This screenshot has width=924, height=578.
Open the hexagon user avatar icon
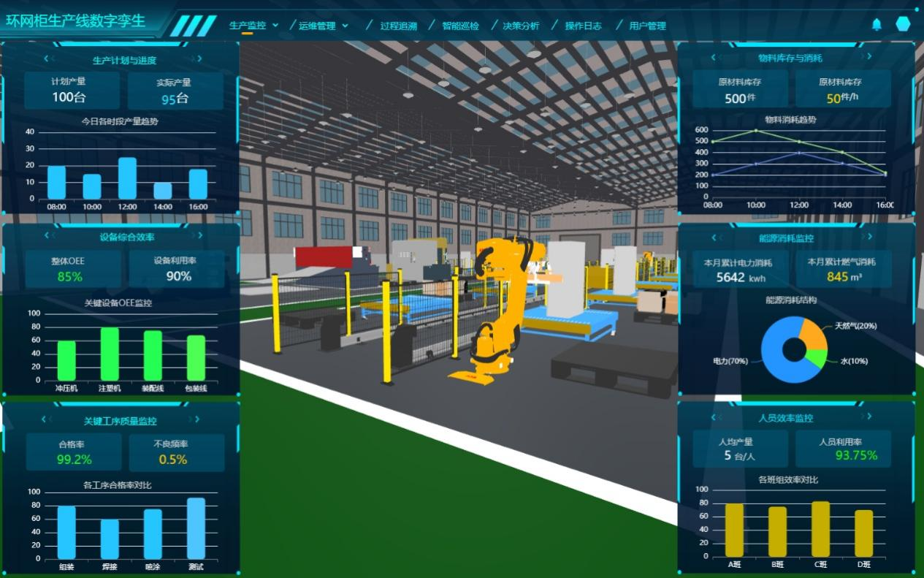903,24
